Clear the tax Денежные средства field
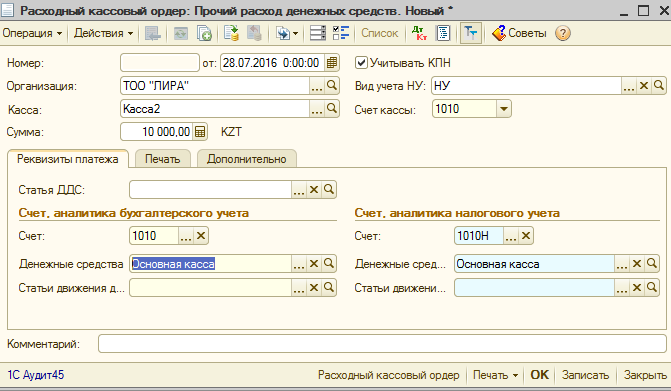Screen dimensions: 671x391 (637, 264)
